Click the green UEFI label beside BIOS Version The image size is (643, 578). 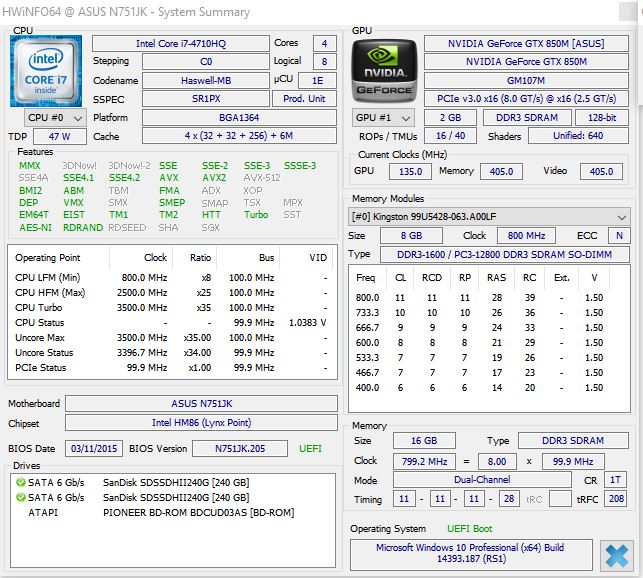click(310, 448)
